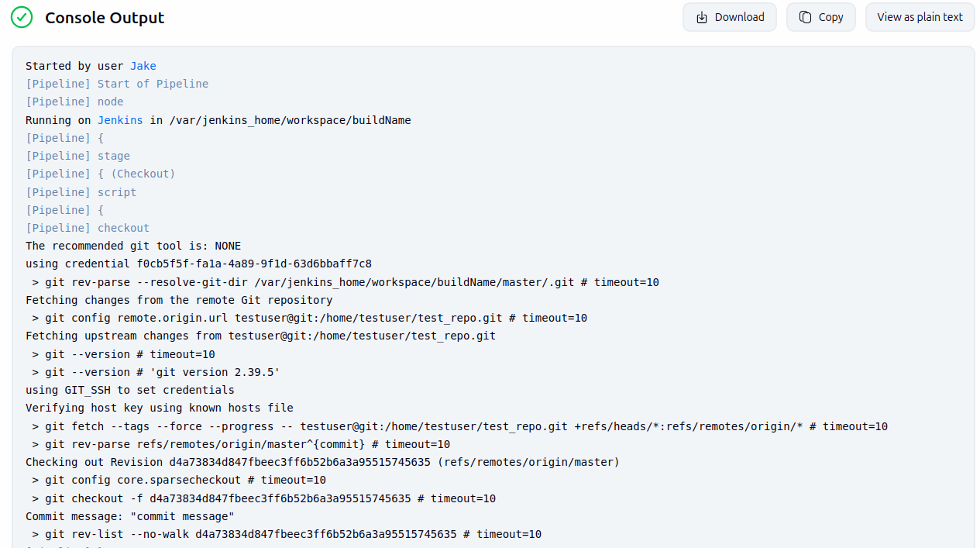980x548 pixels.
Task: Click the copy clipboard icon
Action: 806,17
